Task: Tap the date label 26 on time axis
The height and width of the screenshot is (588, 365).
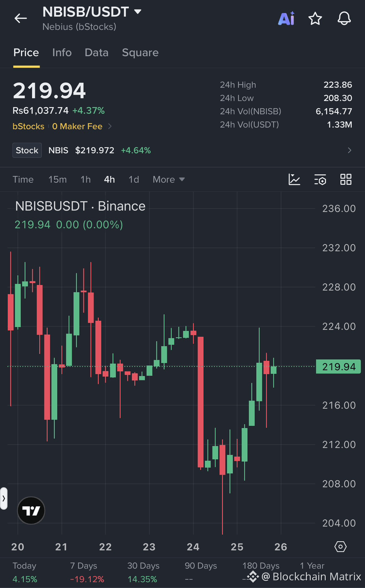Action: tap(281, 547)
